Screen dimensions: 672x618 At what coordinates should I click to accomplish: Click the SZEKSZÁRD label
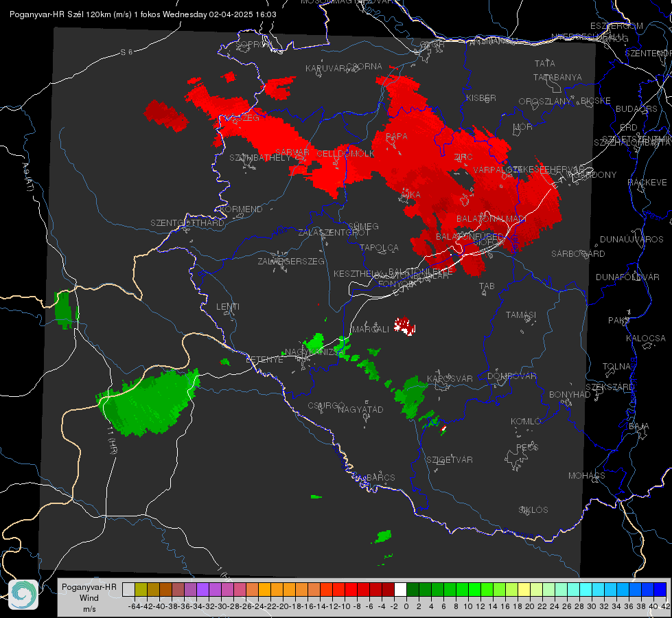click(610, 387)
